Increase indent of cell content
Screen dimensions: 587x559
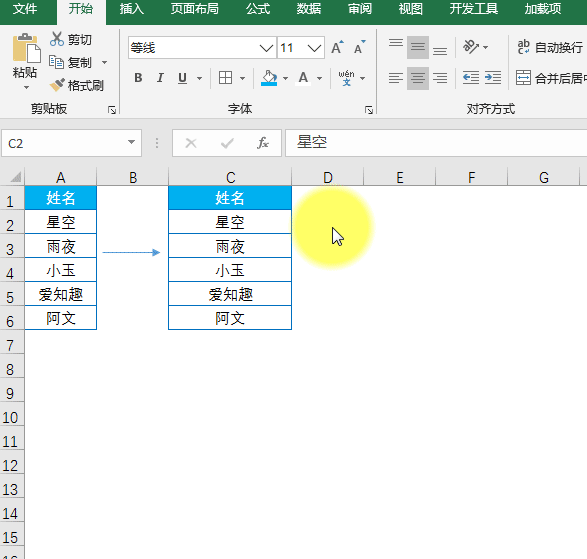point(493,78)
